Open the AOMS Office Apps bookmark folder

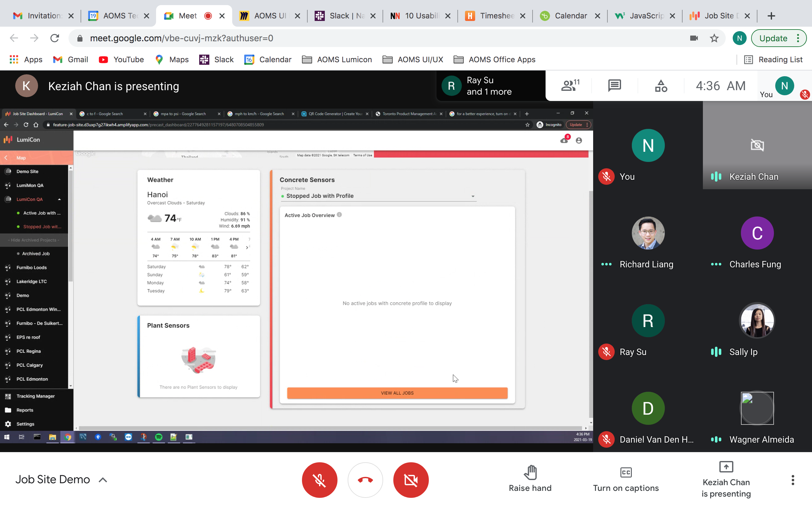[494, 59]
